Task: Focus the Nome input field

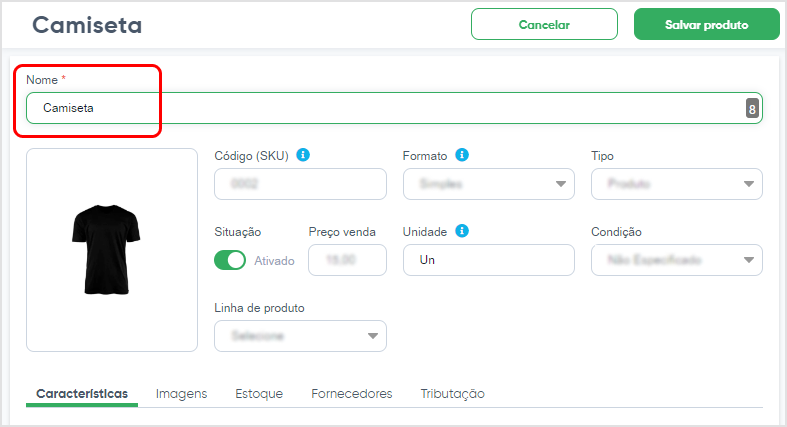Action: 394,108
